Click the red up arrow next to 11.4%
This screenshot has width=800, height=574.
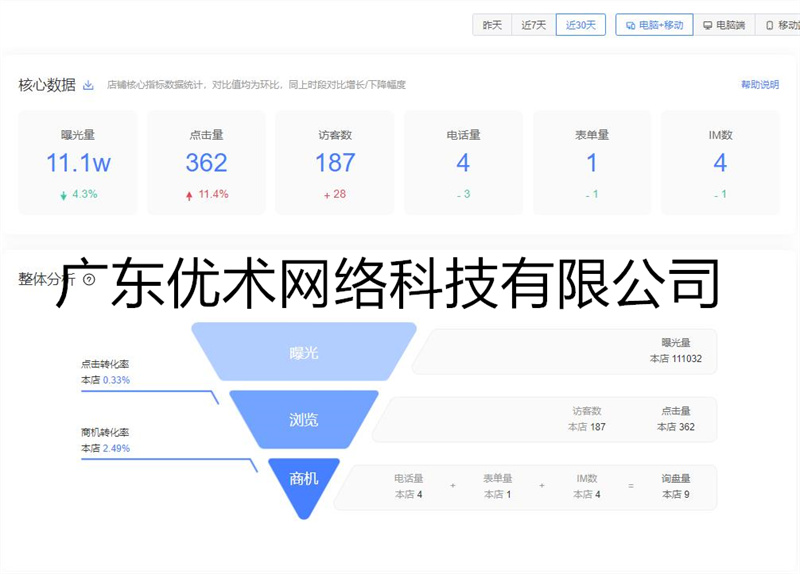tap(189, 195)
